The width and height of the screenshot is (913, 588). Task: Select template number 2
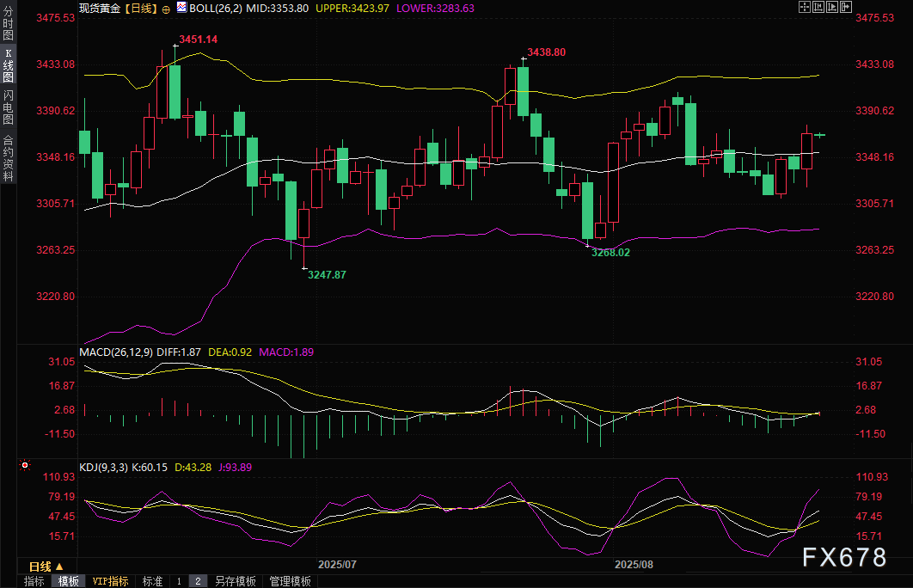click(197, 581)
